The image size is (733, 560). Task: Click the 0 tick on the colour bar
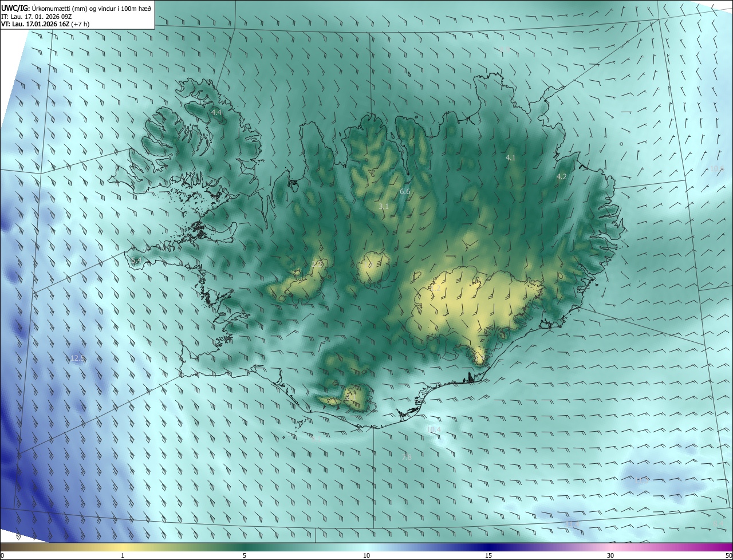(2, 555)
